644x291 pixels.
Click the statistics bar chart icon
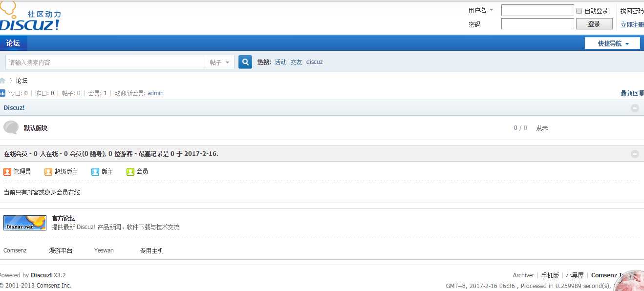click(x=3, y=93)
